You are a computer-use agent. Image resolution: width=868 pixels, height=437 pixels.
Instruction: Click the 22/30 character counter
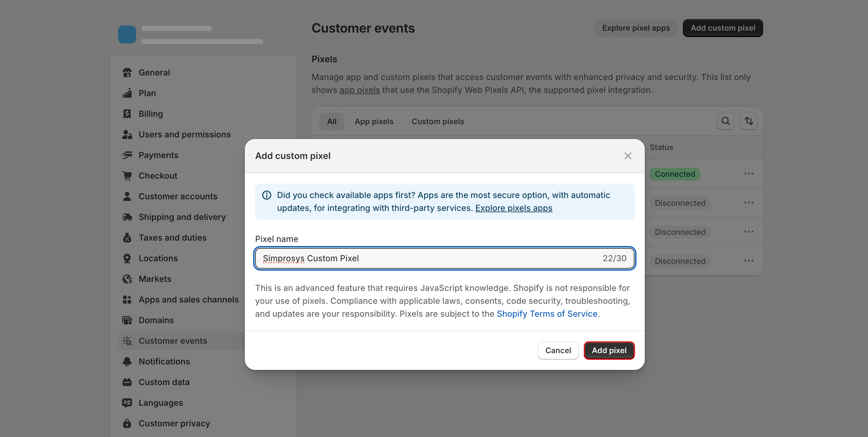point(614,258)
